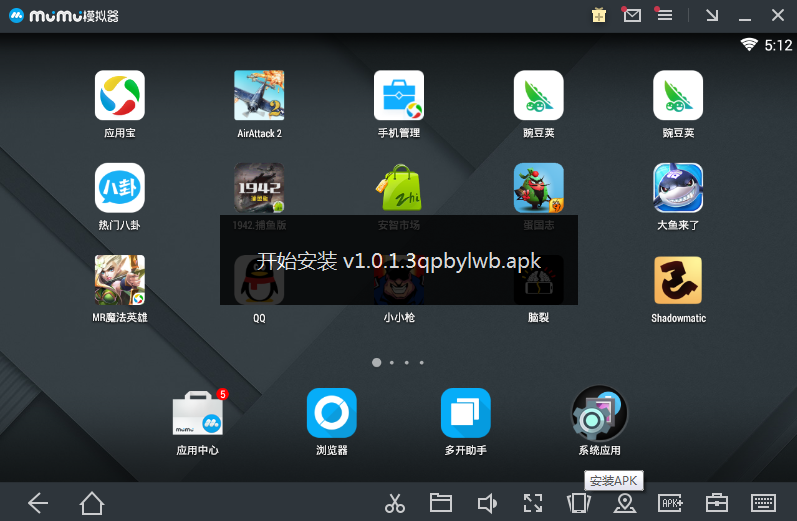Click the 5:12 clock display
The image size is (797, 521).
tap(778, 45)
